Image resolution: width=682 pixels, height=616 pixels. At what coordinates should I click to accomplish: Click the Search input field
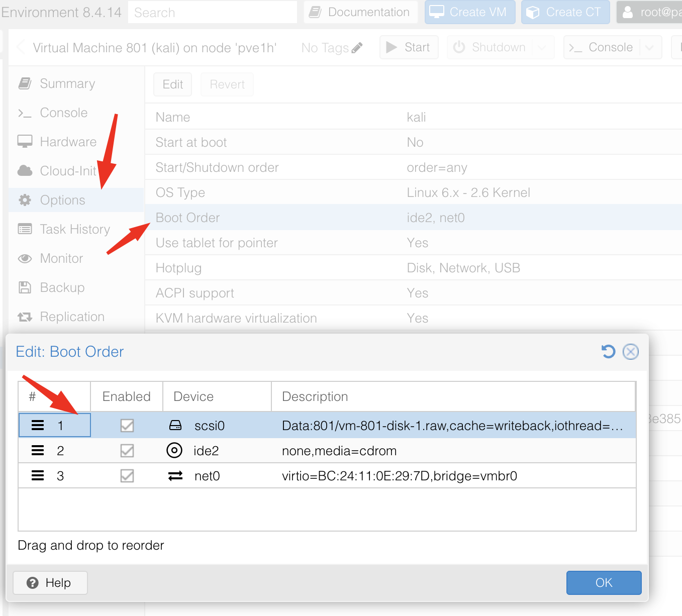tap(212, 13)
